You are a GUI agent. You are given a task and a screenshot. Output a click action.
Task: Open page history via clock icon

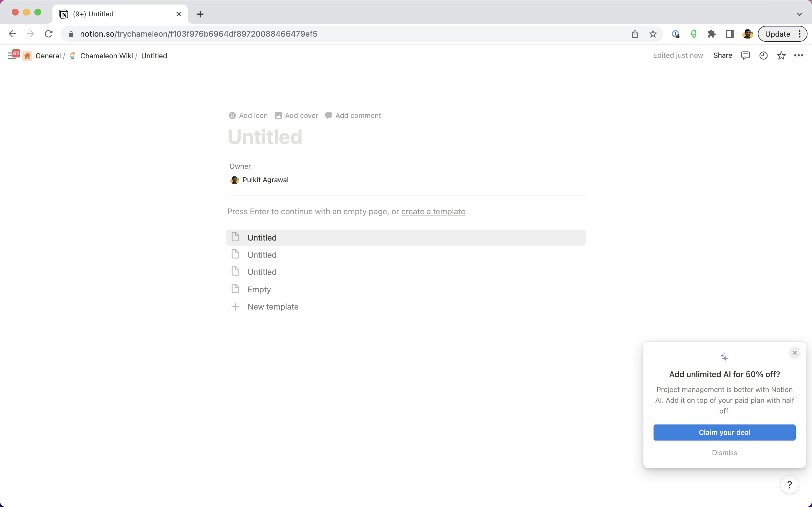point(763,55)
